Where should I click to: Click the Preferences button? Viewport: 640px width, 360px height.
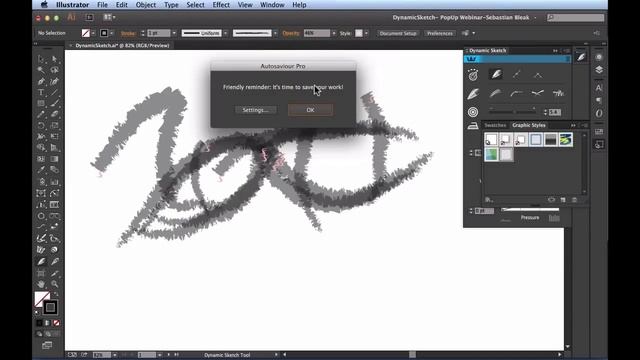click(x=440, y=33)
